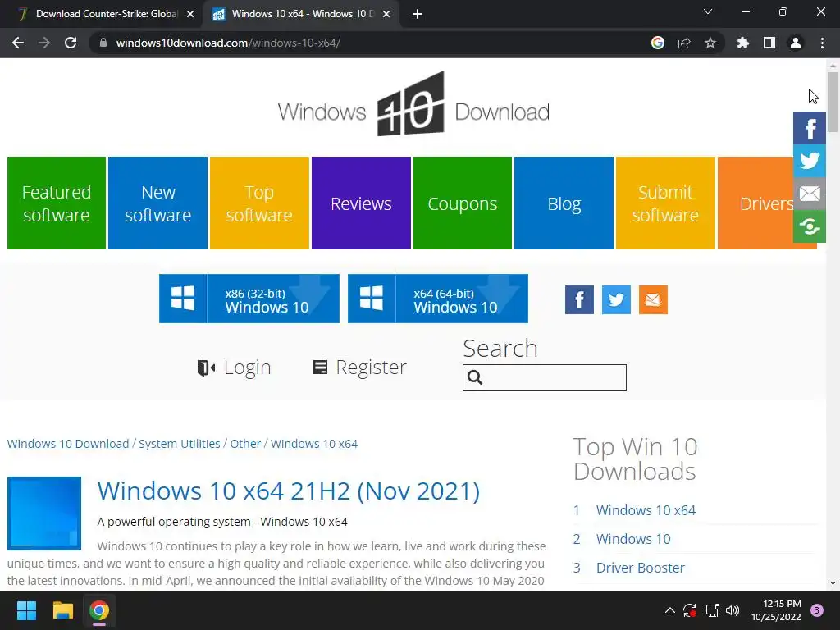This screenshot has width=840, height=630.
Task: Toggle the Chrome side panel icon
Action: tap(769, 43)
